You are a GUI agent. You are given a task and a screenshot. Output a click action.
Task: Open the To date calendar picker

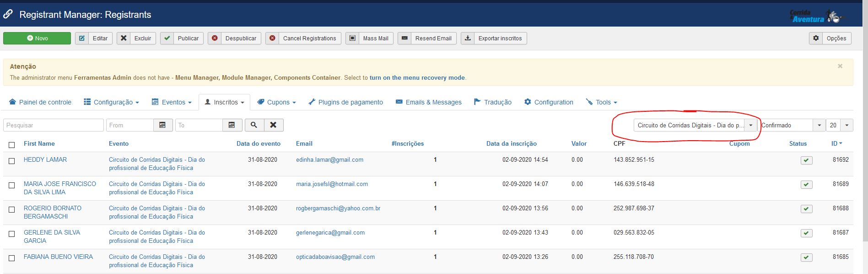click(x=232, y=125)
